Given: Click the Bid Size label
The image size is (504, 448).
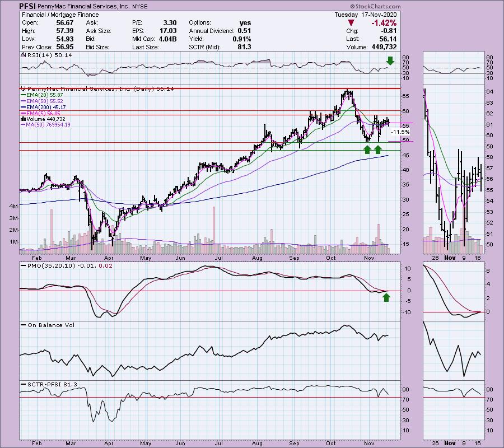Looking at the screenshot, I should pos(99,47).
